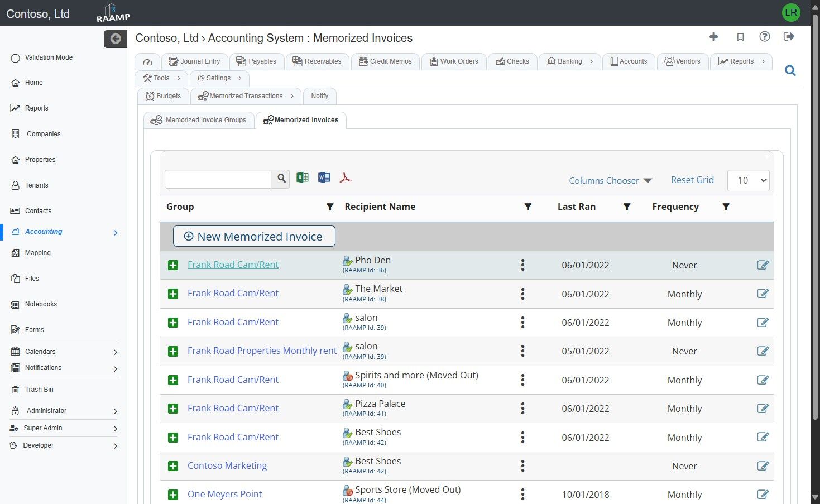
Task: Click New Memorized Invoice button
Action: click(x=254, y=236)
